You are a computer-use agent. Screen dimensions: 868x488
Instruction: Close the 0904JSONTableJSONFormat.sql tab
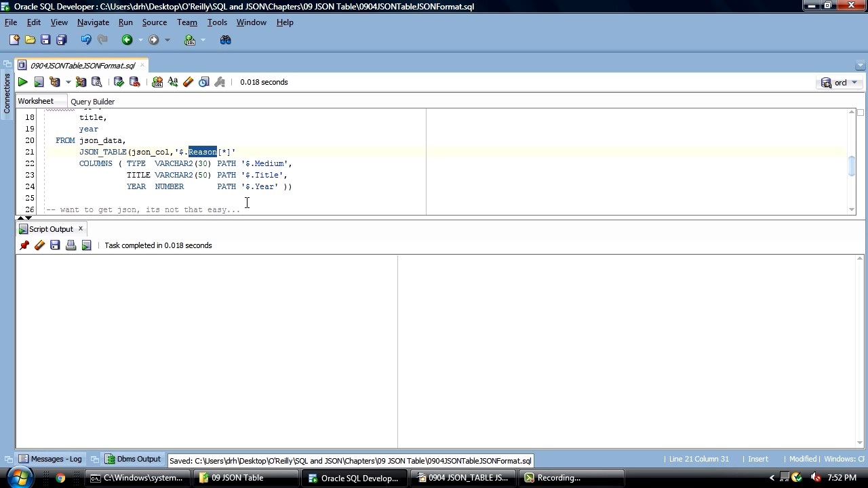click(142, 66)
